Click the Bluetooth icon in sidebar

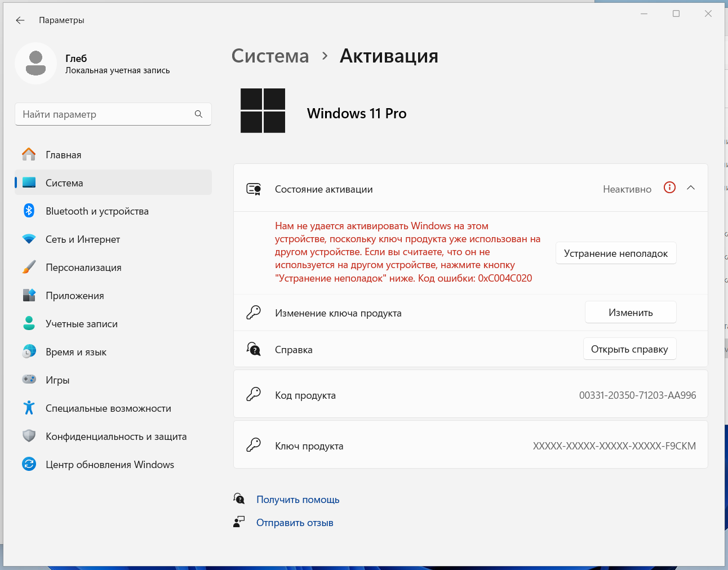[29, 211]
